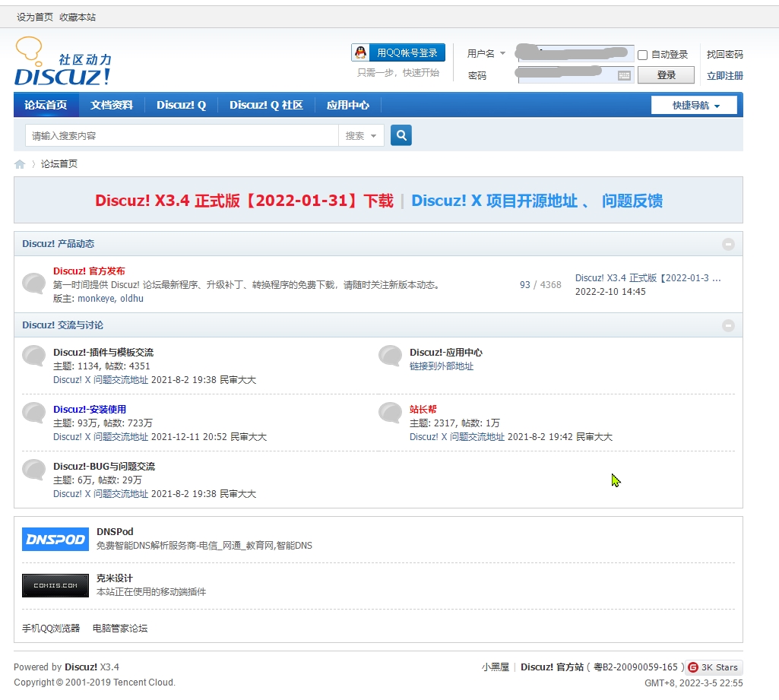The height and width of the screenshot is (700, 779).
Task: Click the forum icon beside Discuz!-BUG与问题交流
Action: pos(34,470)
